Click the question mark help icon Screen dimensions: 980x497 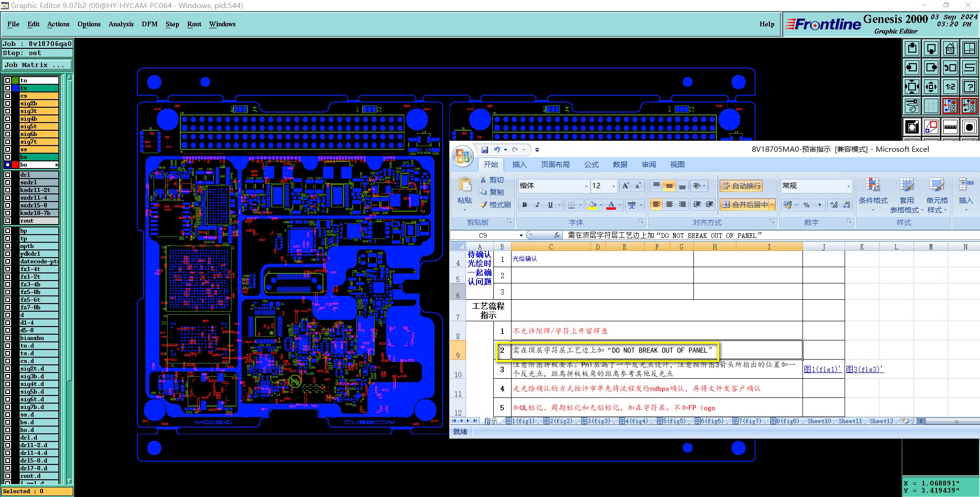click(969, 87)
